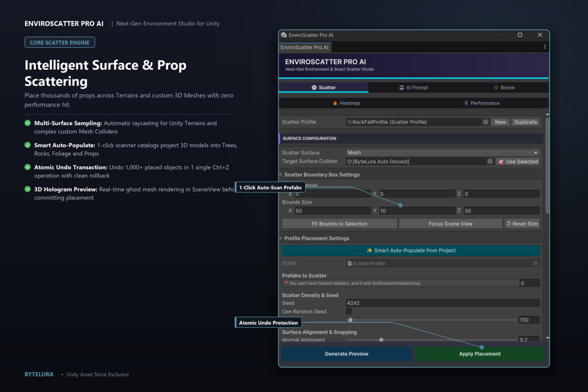Open the Script field object picker
Screen dimensions: 588x392
[536, 263]
